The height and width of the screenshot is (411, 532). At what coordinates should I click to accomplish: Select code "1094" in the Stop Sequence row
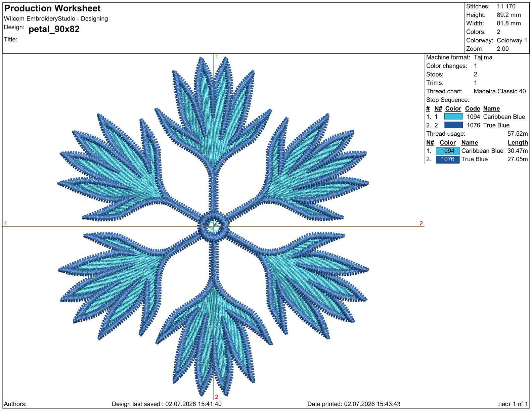tap(473, 117)
